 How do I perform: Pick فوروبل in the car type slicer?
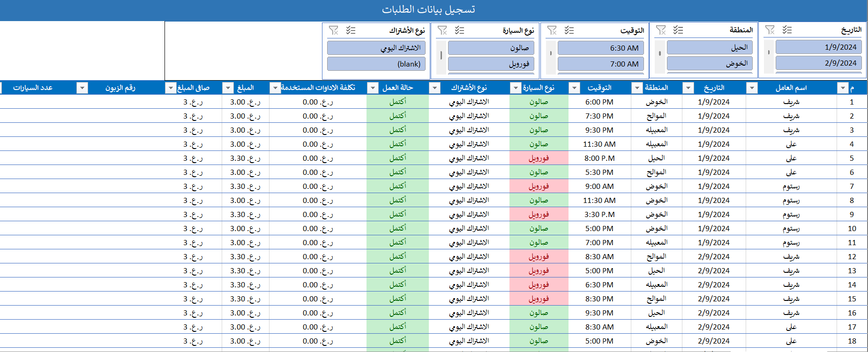[x=491, y=64]
